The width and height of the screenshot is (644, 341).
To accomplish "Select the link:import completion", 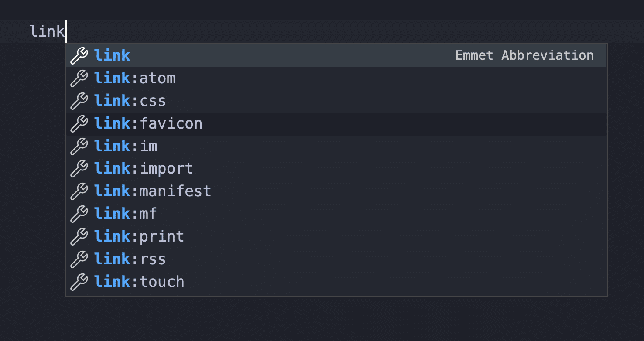I will pos(144,169).
